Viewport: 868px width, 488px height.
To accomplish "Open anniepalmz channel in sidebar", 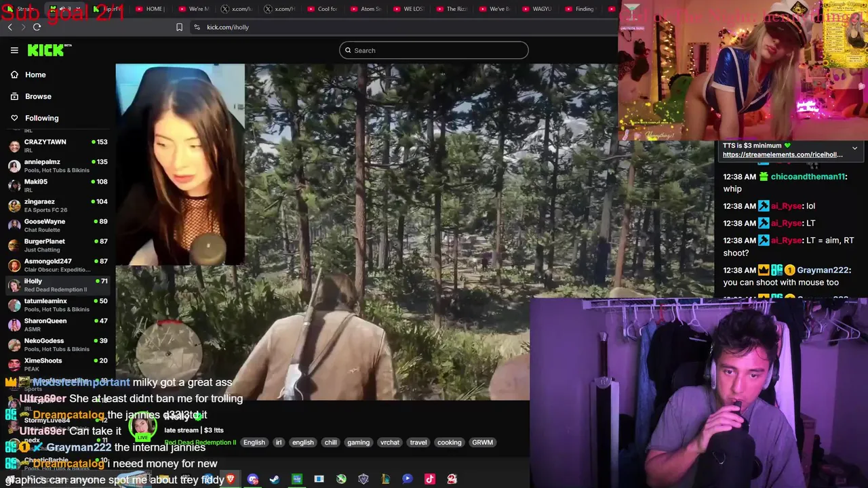I will tap(58, 165).
